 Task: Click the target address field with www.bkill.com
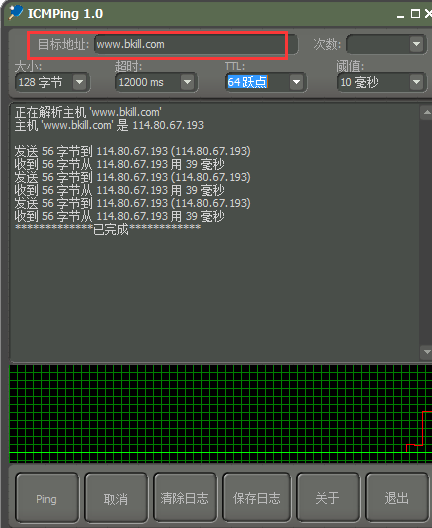(196, 44)
